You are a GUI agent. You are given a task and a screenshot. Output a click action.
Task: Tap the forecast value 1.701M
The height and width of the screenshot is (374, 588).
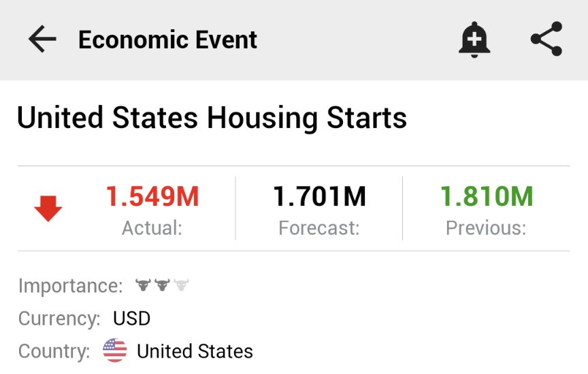(x=319, y=197)
